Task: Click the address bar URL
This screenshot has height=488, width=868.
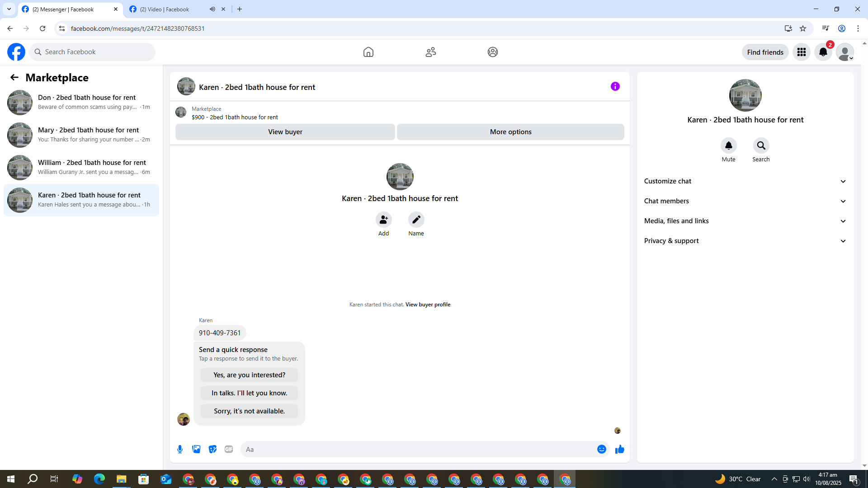Action: point(138,28)
